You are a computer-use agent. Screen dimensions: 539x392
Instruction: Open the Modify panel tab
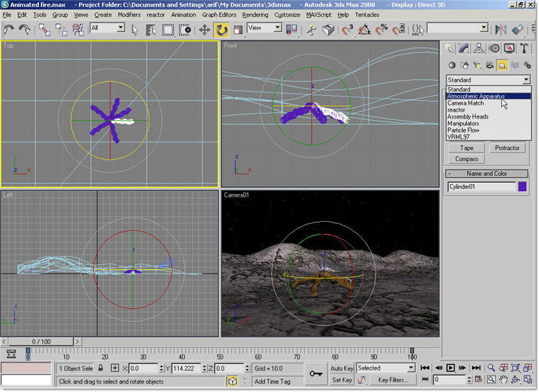click(x=464, y=48)
